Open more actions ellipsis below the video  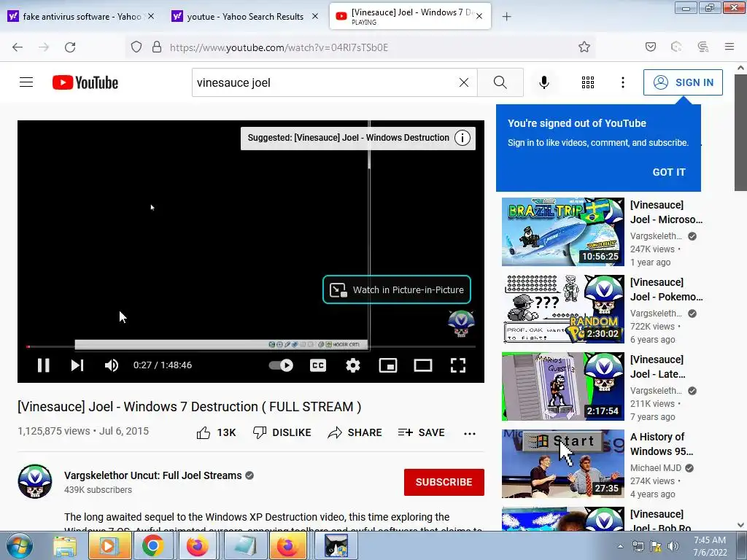[x=470, y=433]
